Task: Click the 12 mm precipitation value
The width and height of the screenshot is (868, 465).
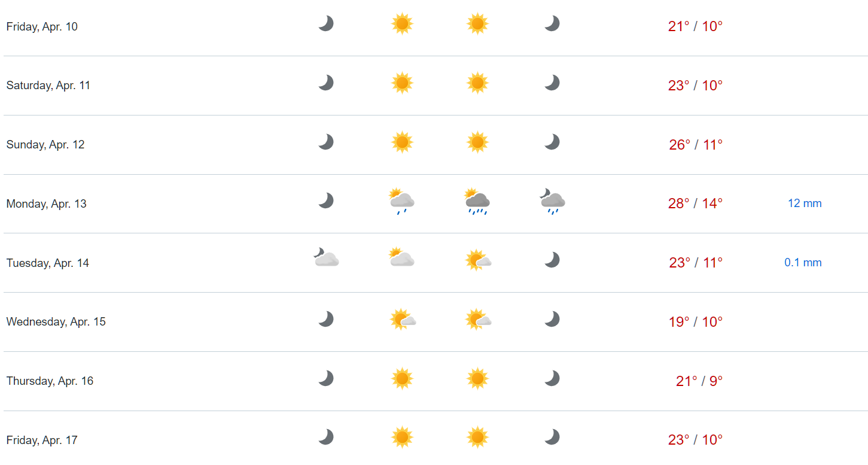Action: 805,203
